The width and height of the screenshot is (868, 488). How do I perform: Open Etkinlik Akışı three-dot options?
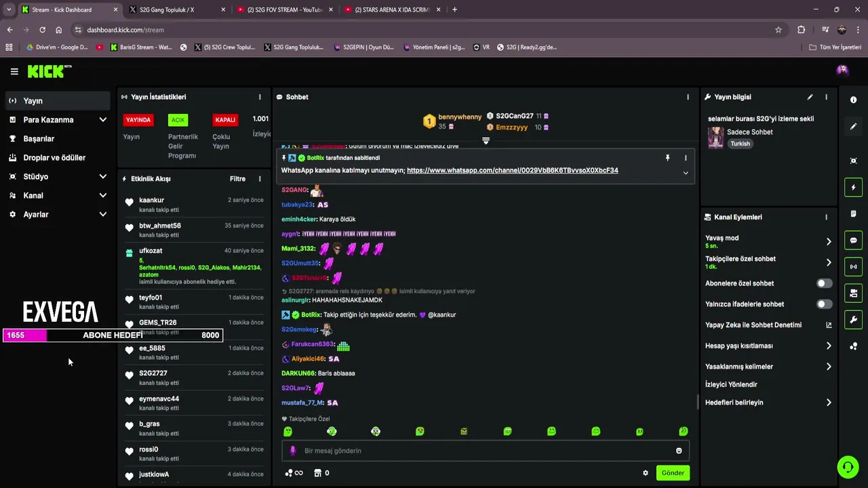pyautogui.click(x=260, y=179)
